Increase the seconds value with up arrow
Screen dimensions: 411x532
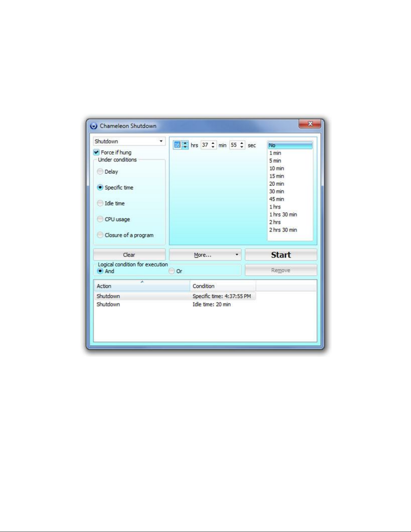(242, 143)
